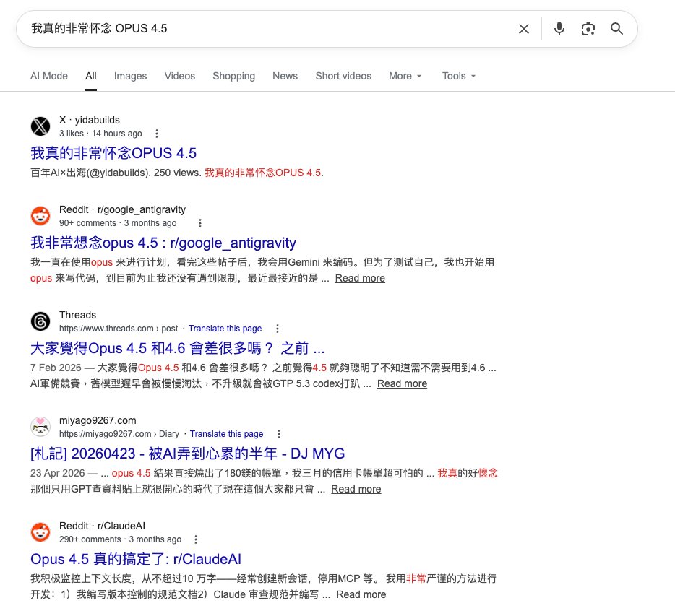
Task: Click Read more under miyago9267.com snippet
Action: 356,489
